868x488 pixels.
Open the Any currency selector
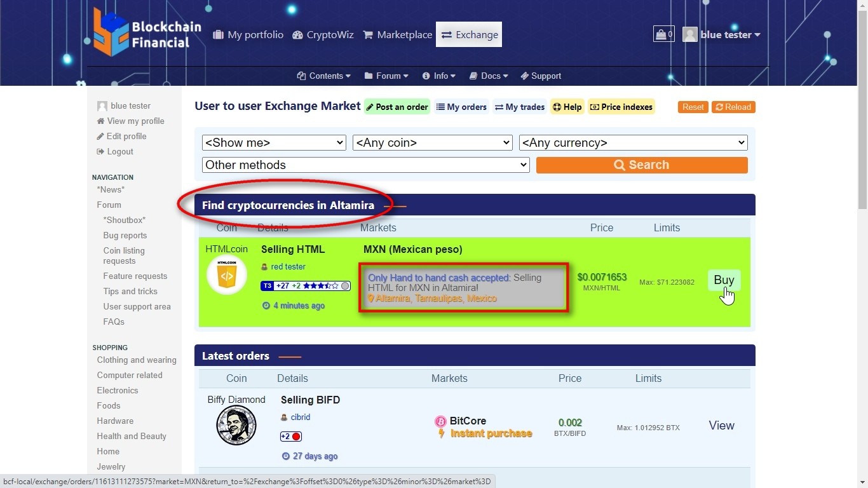tap(633, 143)
